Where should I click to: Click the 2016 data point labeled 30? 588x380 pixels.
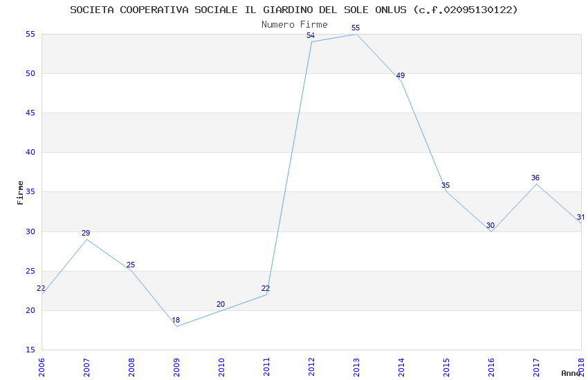[x=490, y=225]
